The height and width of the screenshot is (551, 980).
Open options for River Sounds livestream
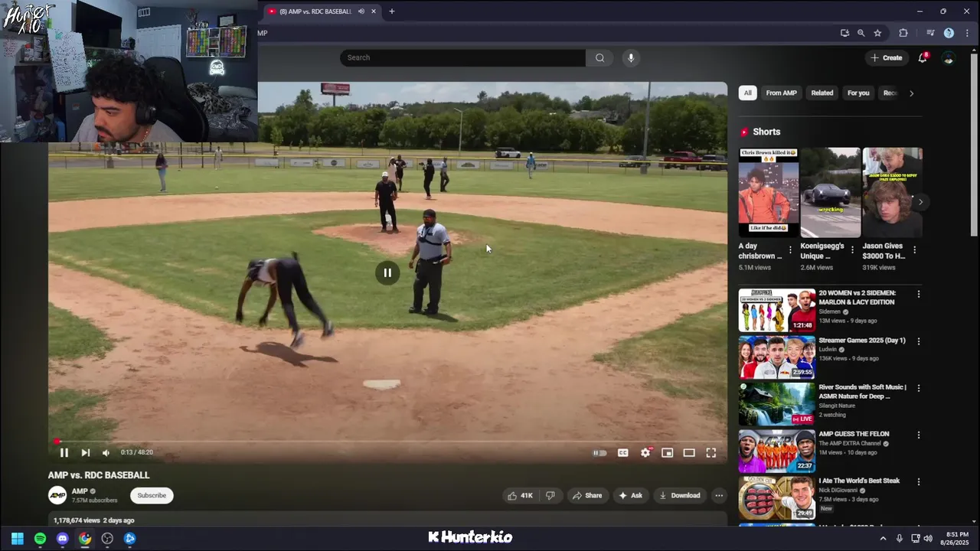(x=918, y=388)
